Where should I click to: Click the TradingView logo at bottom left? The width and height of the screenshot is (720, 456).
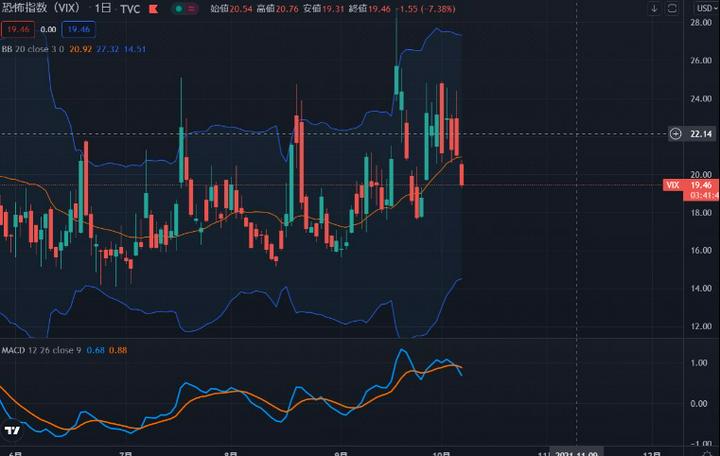coord(12,431)
